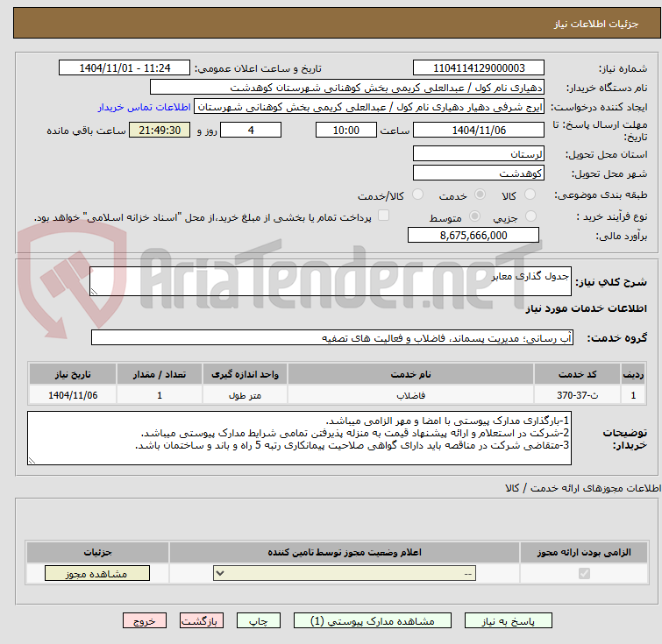
Task: Click the remaining days field showing 4
Action: [x=251, y=130]
